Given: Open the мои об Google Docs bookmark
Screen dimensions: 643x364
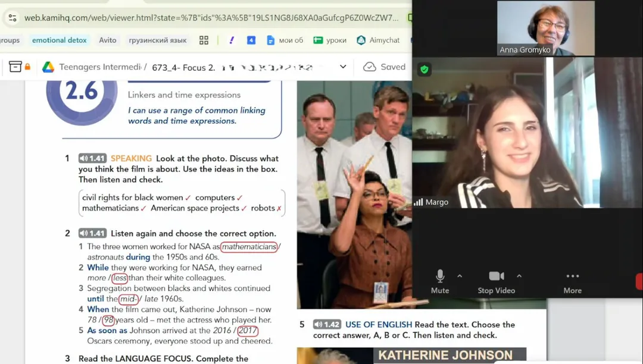Looking at the screenshot, I should 285,40.
